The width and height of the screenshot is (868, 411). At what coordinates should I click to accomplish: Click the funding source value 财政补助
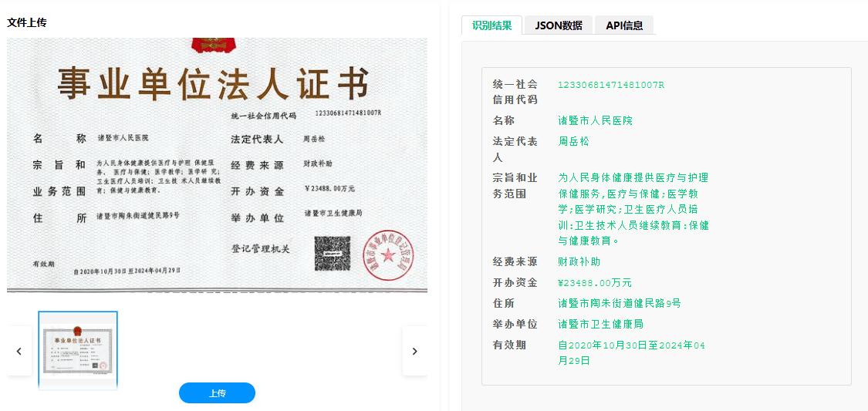point(579,261)
